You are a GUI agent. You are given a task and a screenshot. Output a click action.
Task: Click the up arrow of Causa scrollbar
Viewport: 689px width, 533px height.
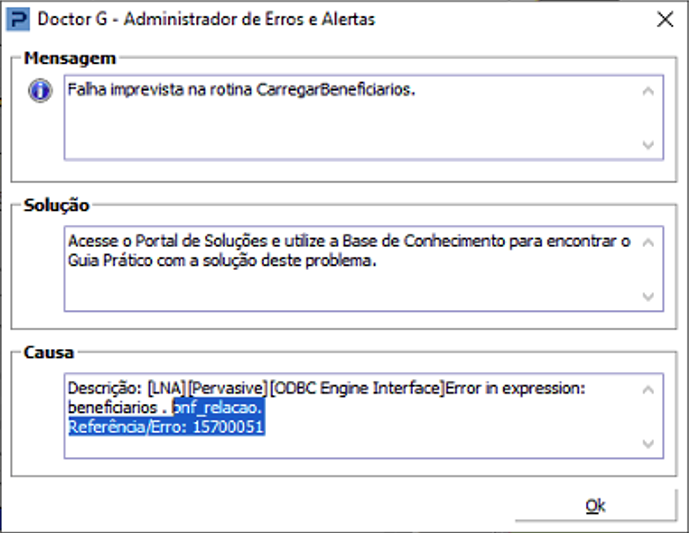point(648,390)
